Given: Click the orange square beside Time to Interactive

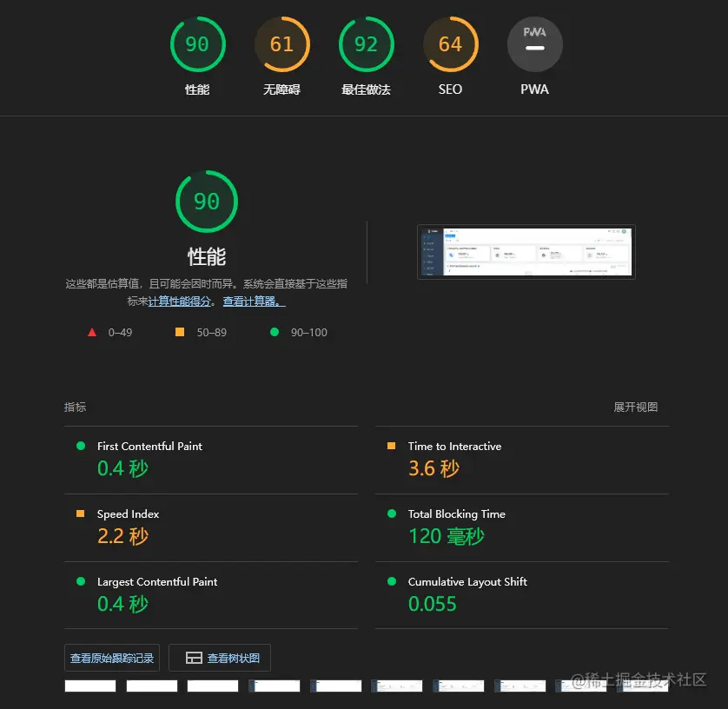Looking at the screenshot, I should coord(392,446).
